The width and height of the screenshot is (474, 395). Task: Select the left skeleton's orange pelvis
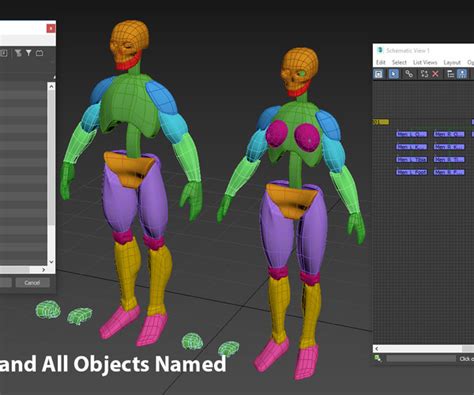click(129, 169)
